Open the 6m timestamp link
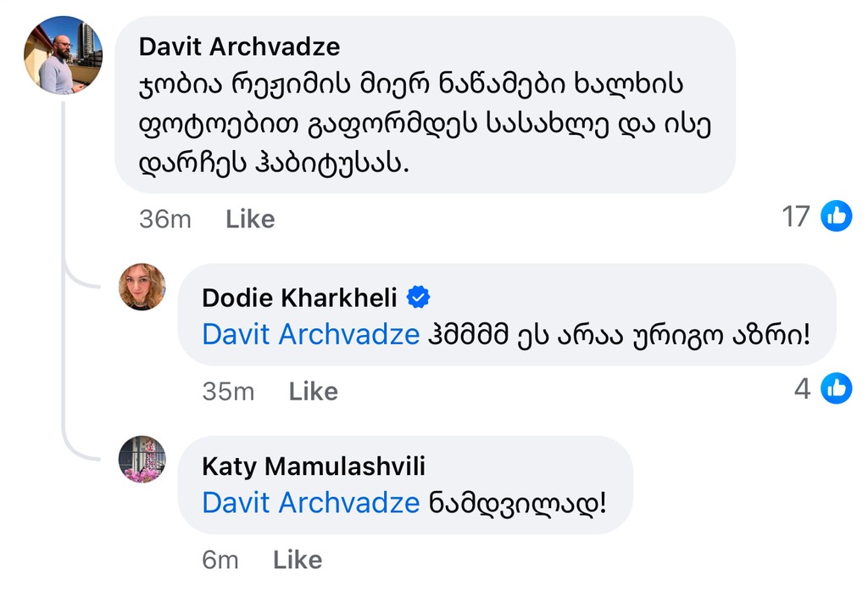The width and height of the screenshot is (868, 603). coord(220,560)
